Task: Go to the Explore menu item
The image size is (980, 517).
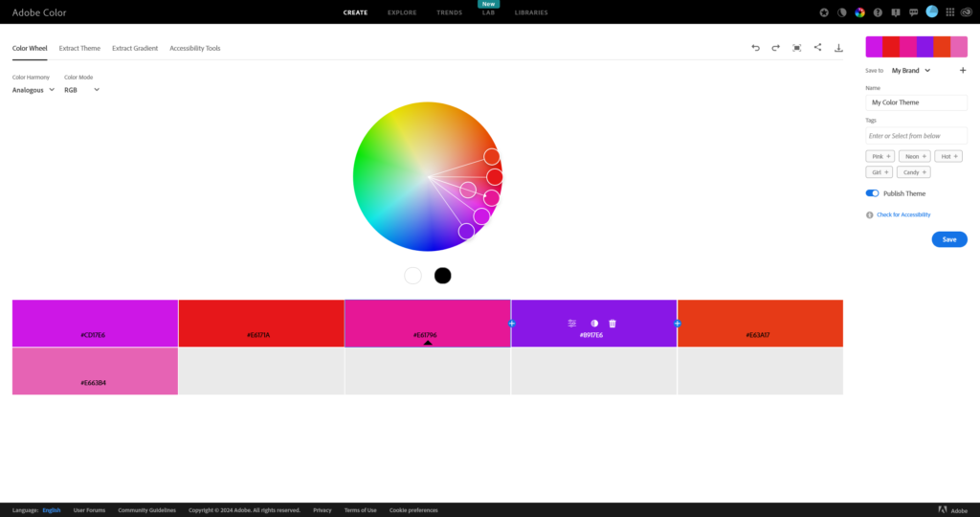Action: click(x=402, y=12)
